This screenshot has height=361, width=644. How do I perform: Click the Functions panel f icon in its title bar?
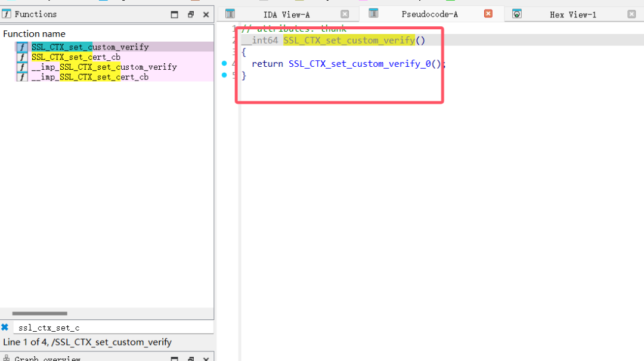click(x=6, y=14)
